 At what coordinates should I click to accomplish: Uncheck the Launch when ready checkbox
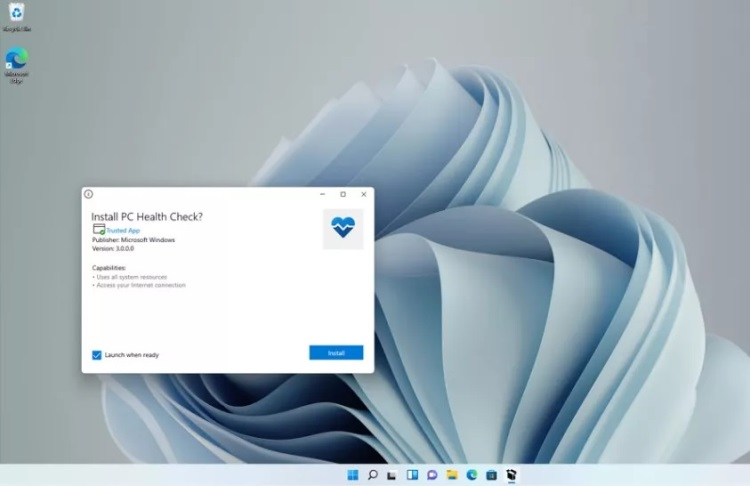[x=97, y=355]
